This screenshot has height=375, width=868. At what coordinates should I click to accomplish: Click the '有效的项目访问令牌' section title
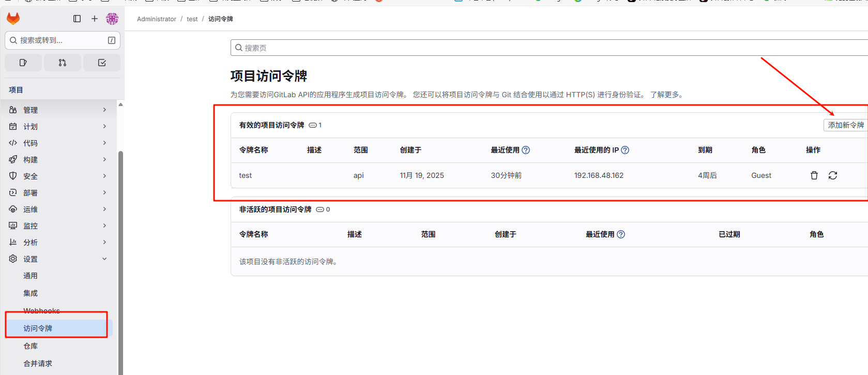click(x=271, y=125)
